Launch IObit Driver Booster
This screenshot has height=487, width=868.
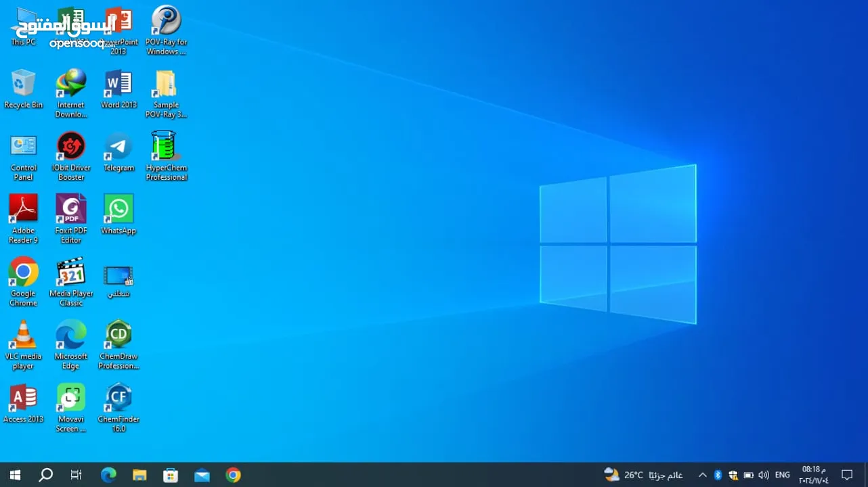(71, 157)
